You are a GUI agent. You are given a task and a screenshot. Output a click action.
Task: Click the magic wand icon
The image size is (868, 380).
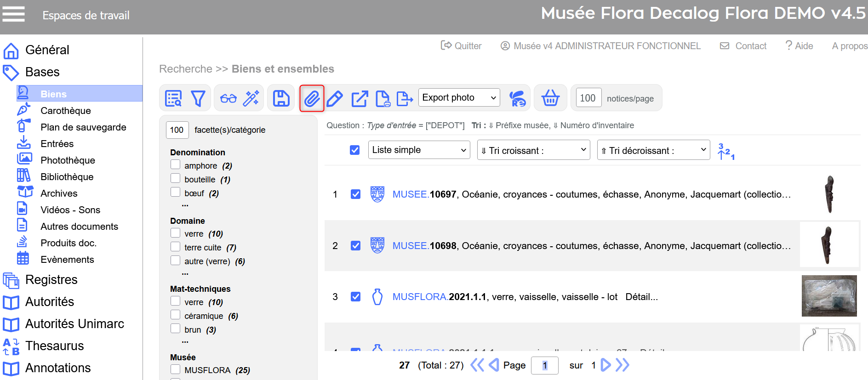pos(251,98)
